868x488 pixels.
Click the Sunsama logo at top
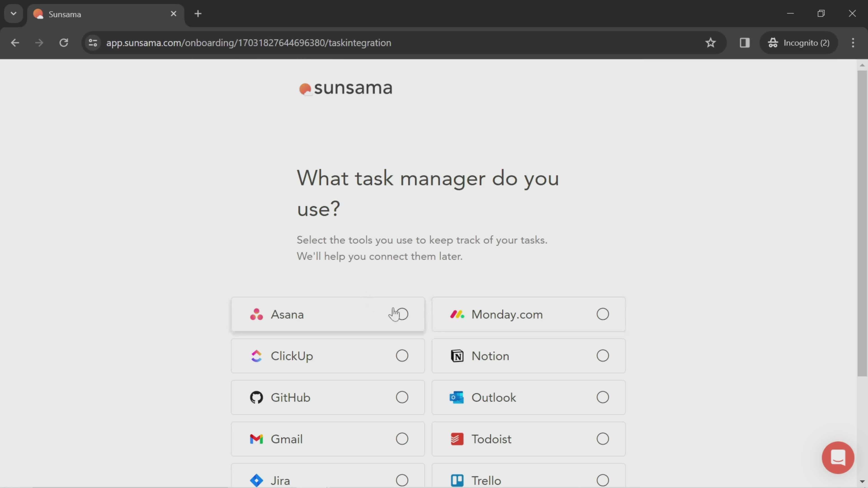pos(346,88)
